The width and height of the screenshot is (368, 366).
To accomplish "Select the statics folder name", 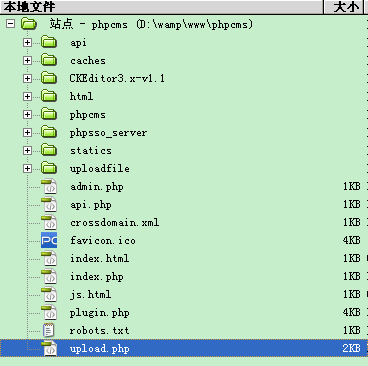I will pyautogui.click(x=91, y=150).
